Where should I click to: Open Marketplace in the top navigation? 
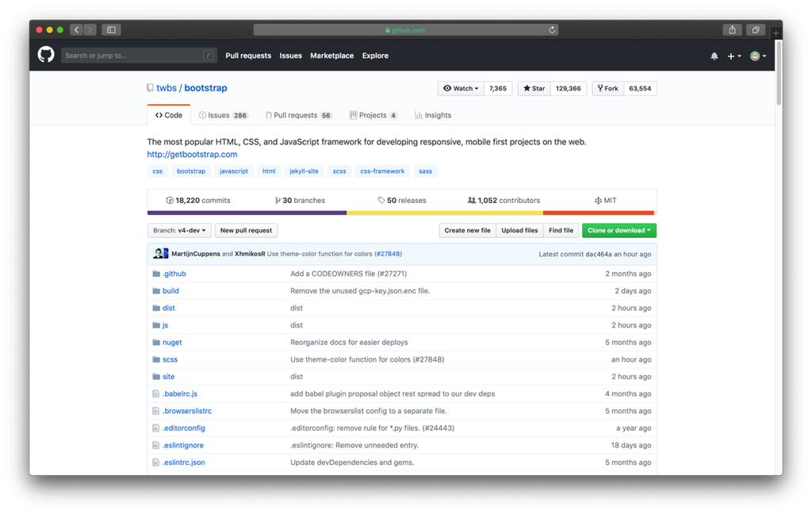(332, 56)
